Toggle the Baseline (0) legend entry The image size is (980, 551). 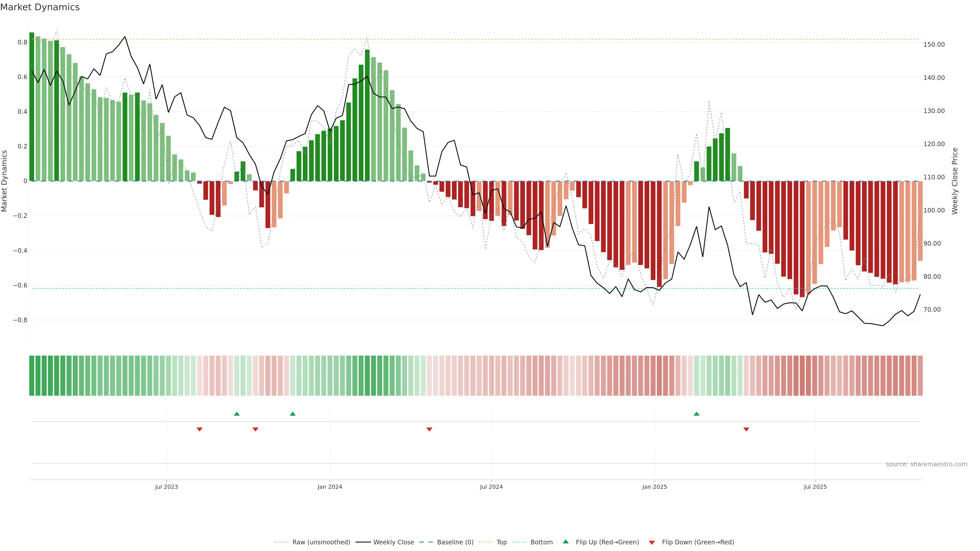[455, 542]
